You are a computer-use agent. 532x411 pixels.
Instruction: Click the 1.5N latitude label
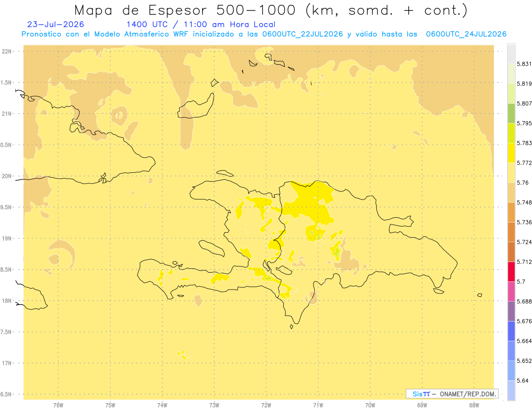(7, 82)
